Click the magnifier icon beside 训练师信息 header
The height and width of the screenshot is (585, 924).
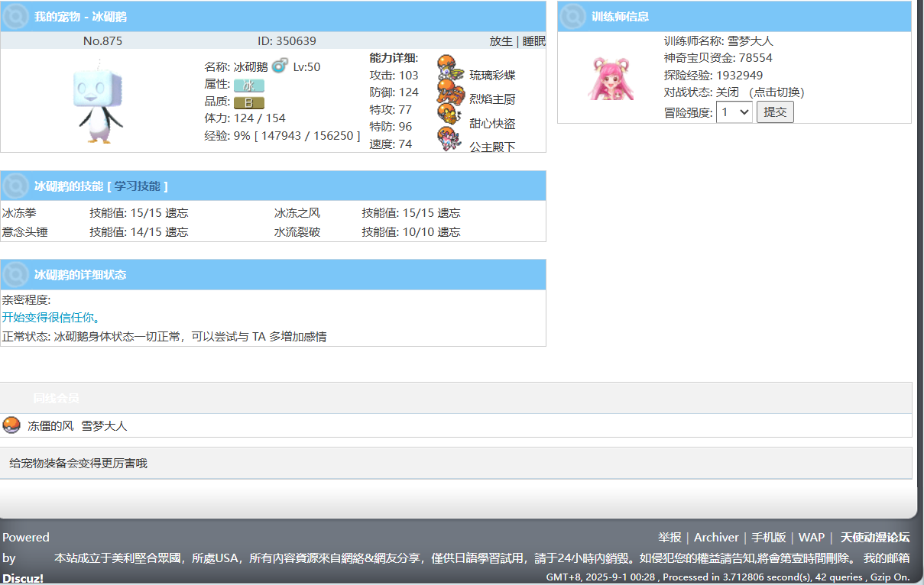click(x=573, y=17)
